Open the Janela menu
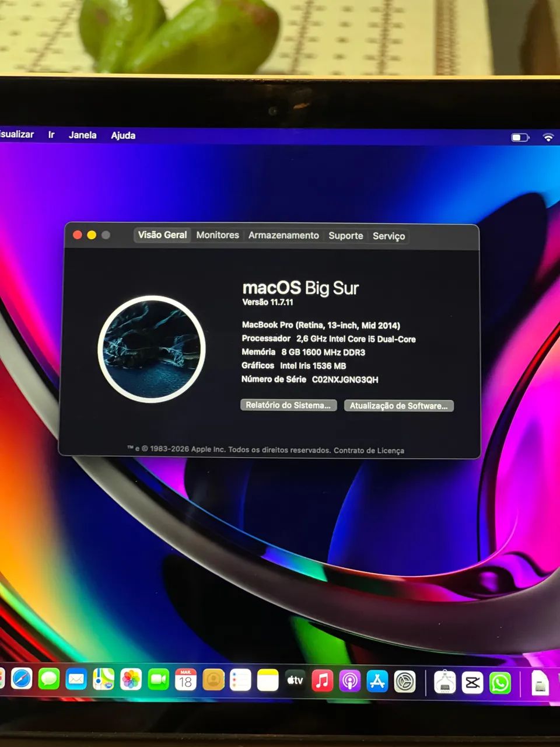Screen dimensions: 560x747 pyautogui.click(x=83, y=135)
